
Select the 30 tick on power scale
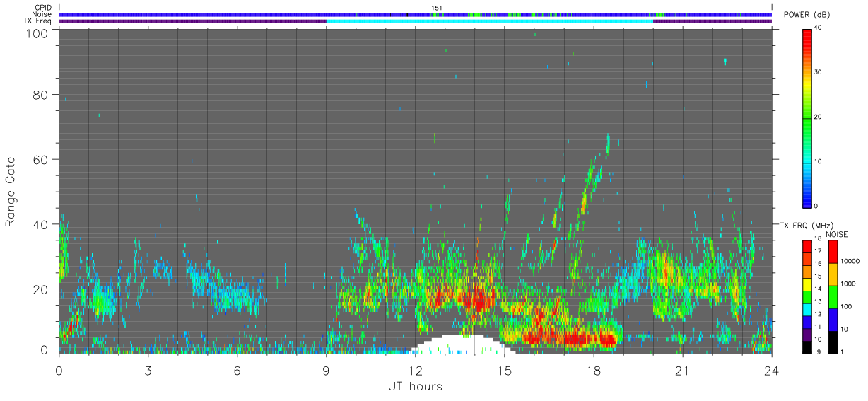(819, 72)
